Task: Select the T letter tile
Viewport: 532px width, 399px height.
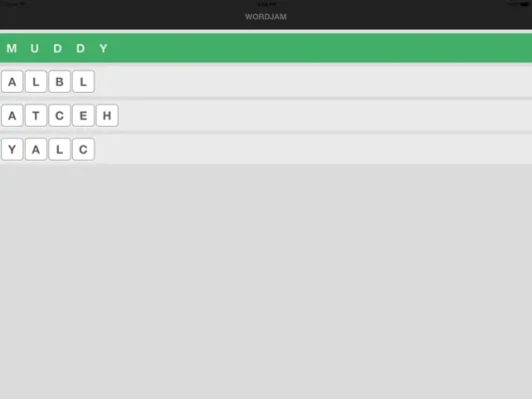Action: coord(36,116)
